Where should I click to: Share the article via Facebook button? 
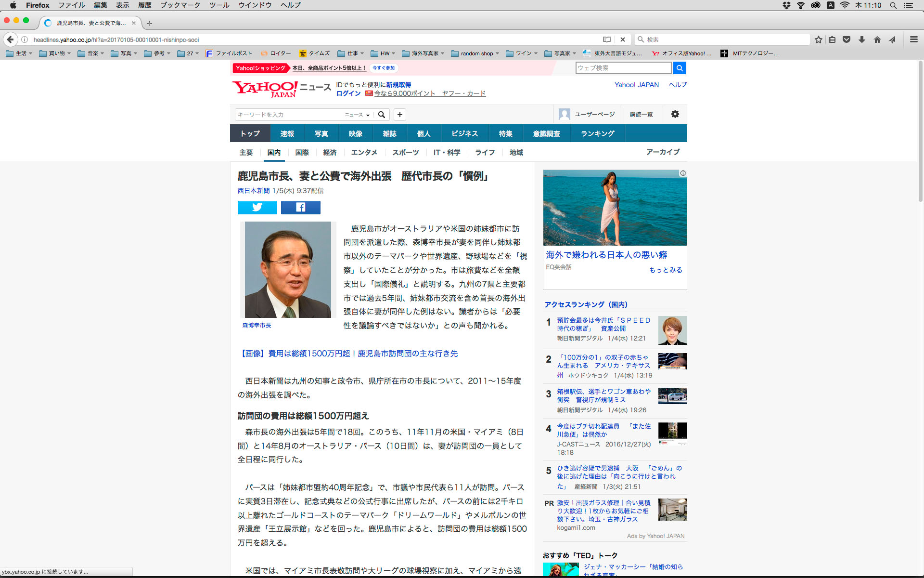pos(300,207)
